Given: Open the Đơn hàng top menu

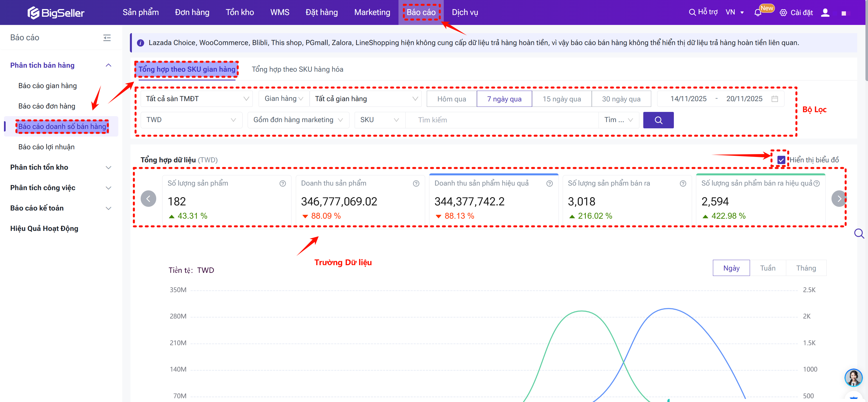Looking at the screenshot, I should point(192,12).
